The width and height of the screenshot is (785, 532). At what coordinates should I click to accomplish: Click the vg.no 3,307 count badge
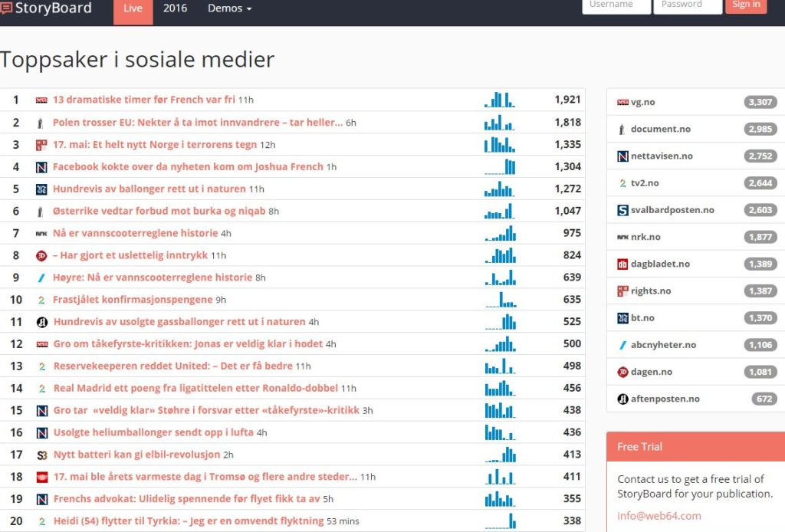760,102
